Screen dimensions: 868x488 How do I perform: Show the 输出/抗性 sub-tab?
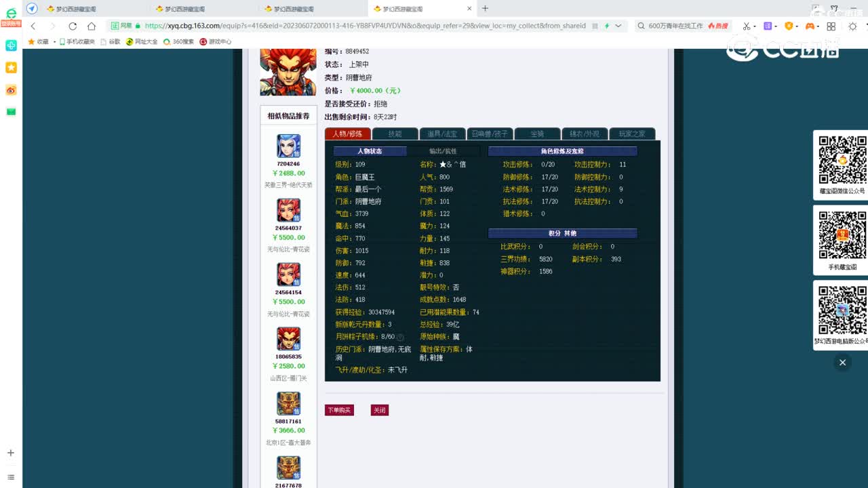(x=443, y=151)
